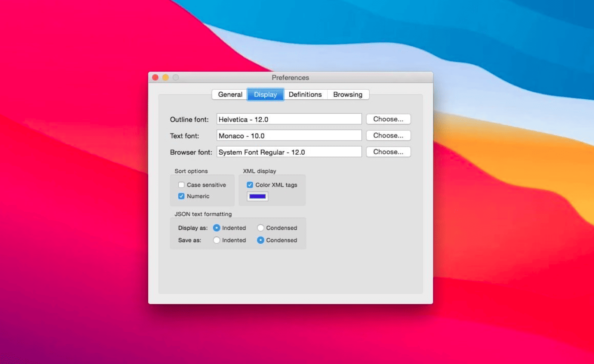Choose a new Outline font
The image size is (594, 364).
(x=388, y=119)
